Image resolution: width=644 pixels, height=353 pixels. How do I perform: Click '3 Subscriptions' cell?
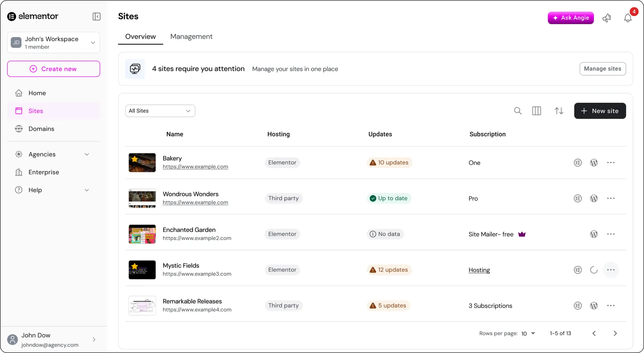tap(490, 306)
